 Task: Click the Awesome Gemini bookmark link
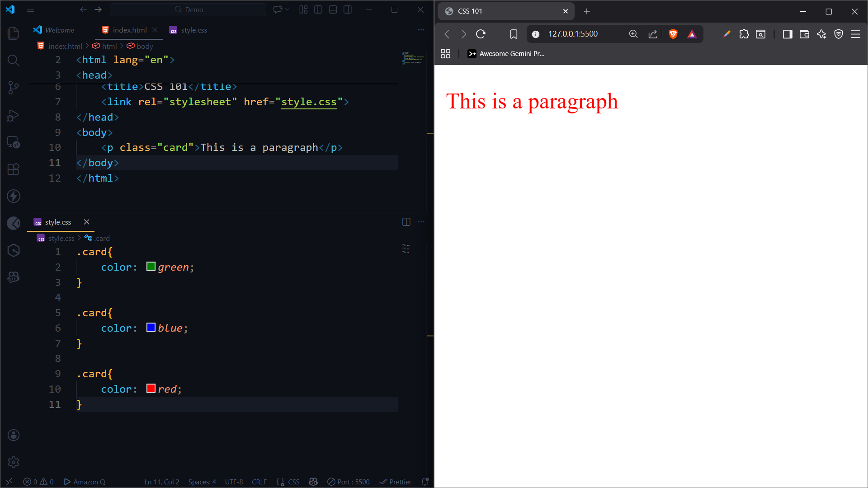[x=506, y=54]
